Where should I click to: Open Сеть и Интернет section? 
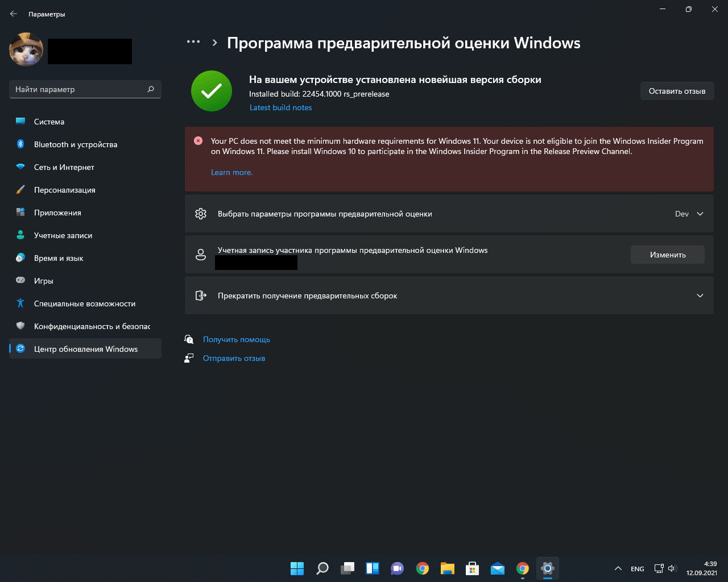point(85,167)
